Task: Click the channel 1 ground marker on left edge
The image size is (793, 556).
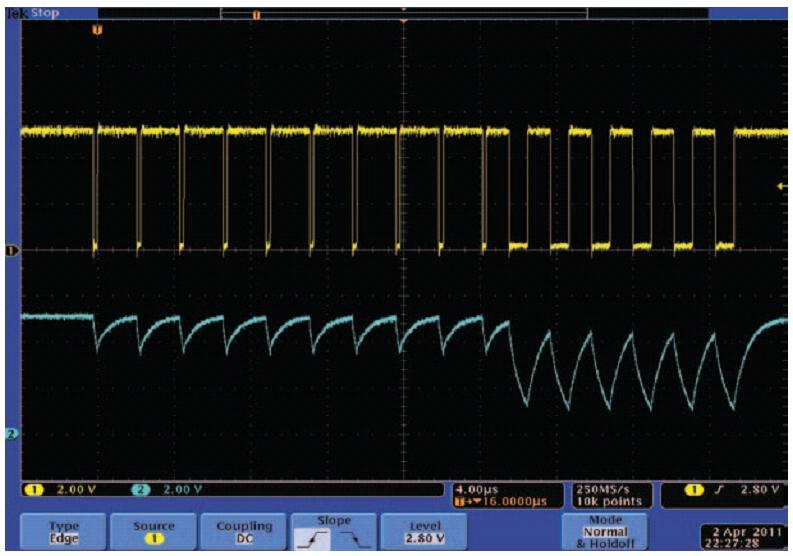Action: [12, 250]
